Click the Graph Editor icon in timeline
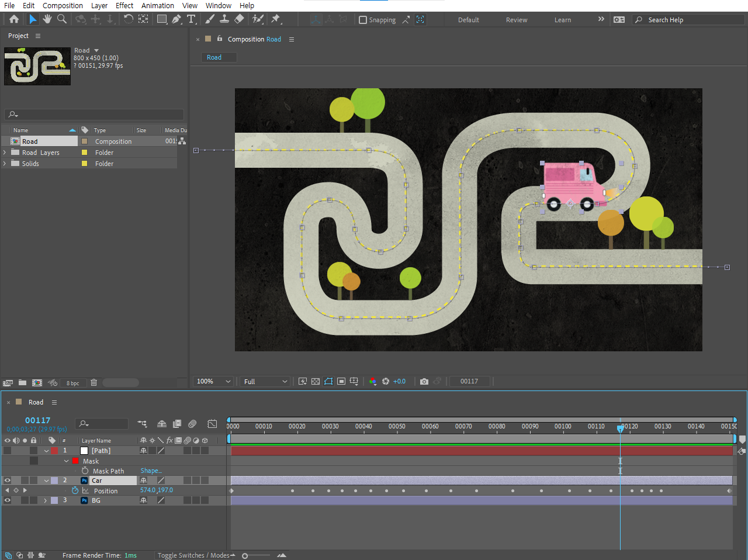This screenshot has width=748, height=560. point(212,424)
